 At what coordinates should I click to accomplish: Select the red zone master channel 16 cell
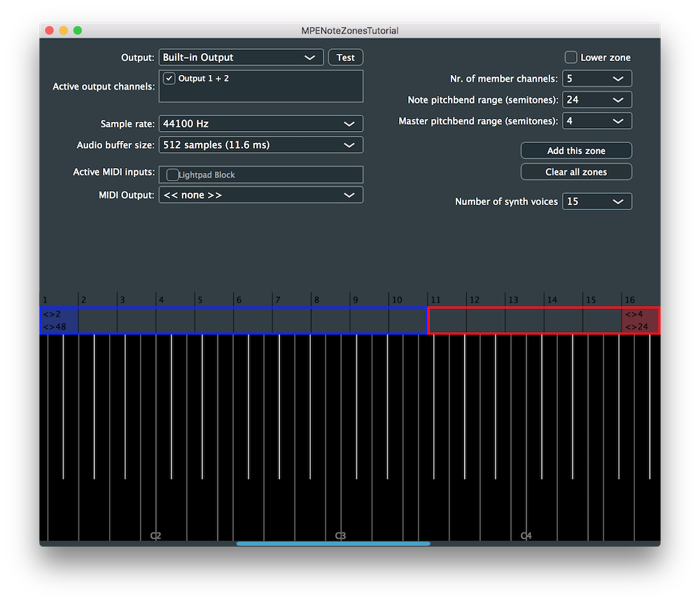[640, 321]
